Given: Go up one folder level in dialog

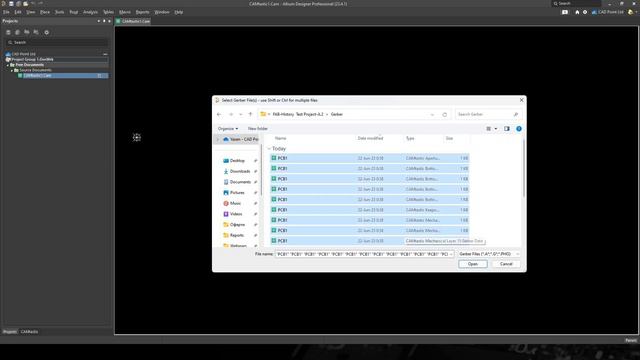Looking at the screenshot, I should [x=250, y=114].
